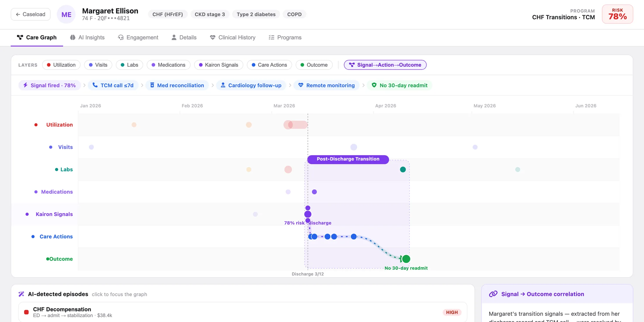The width and height of the screenshot is (644, 322).
Task: Select the Post-Discharge Transition episode label
Action: tap(348, 159)
